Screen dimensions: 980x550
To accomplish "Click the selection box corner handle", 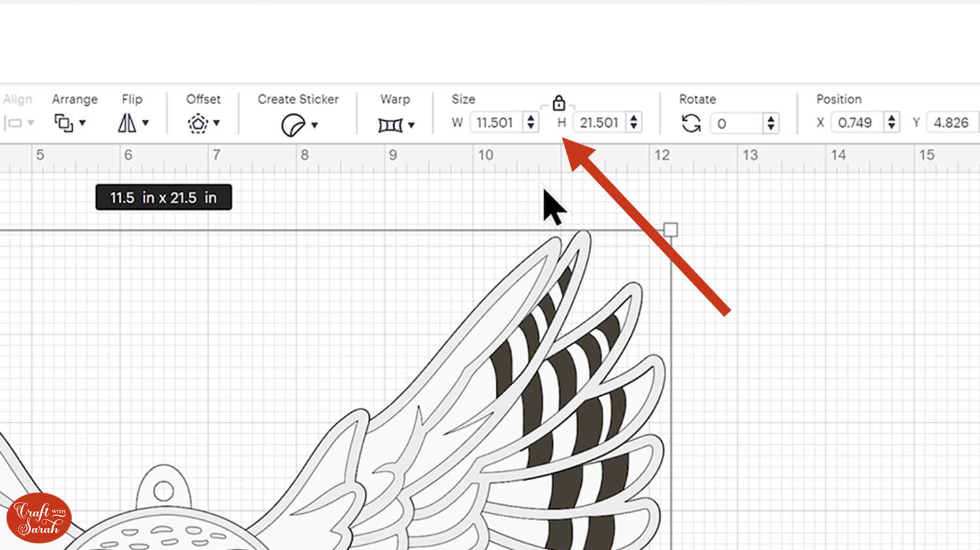I will click(670, 230).
